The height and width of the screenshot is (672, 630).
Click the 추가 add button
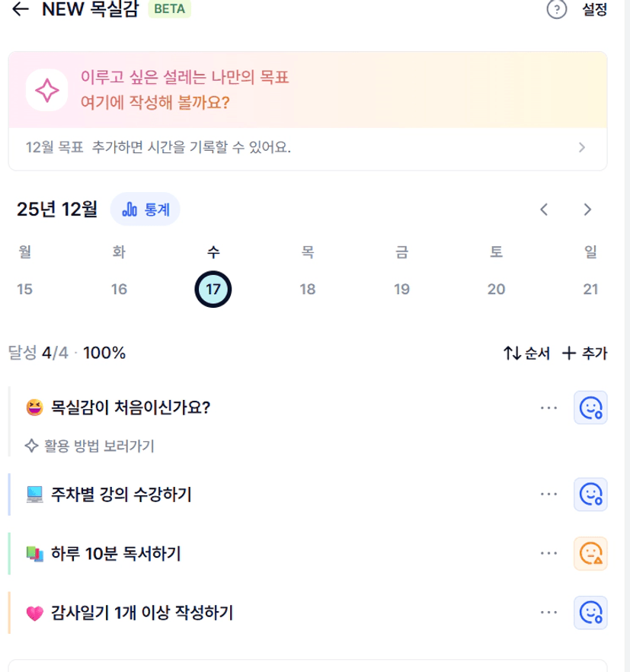584,354
